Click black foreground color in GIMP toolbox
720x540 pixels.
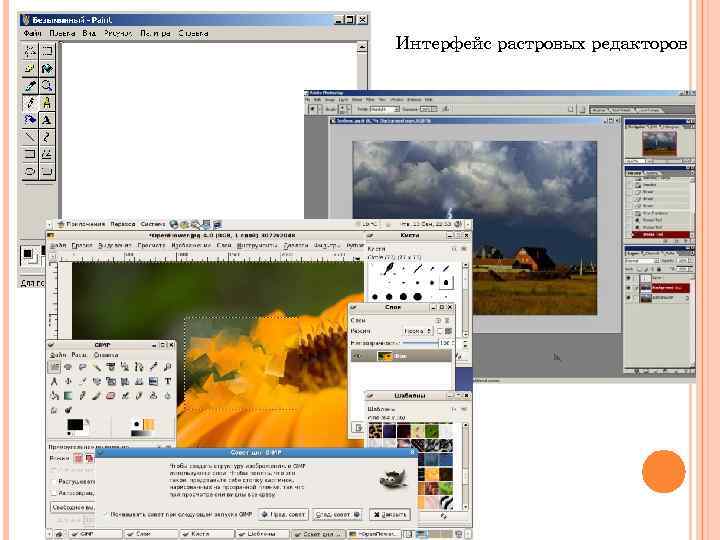[x=75, y=424]
